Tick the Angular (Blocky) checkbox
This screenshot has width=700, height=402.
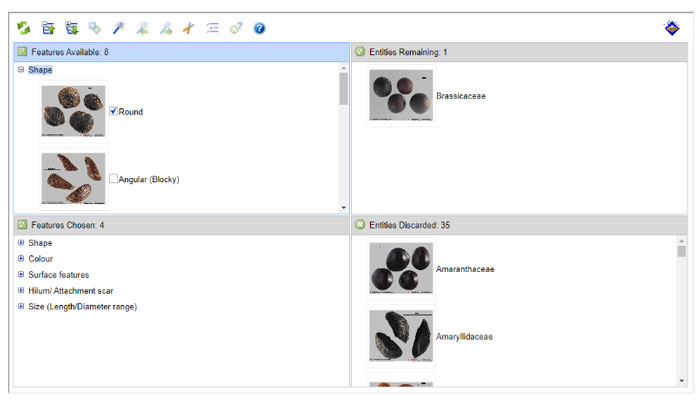click(x=114, y=179)
